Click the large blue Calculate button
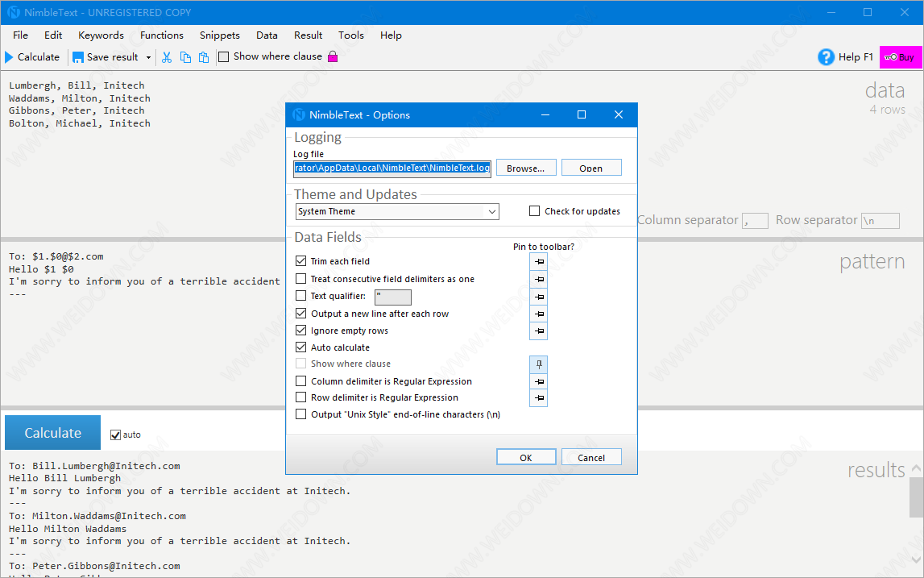The width and height of the screenshot is (924, 578). click(52, 433)
